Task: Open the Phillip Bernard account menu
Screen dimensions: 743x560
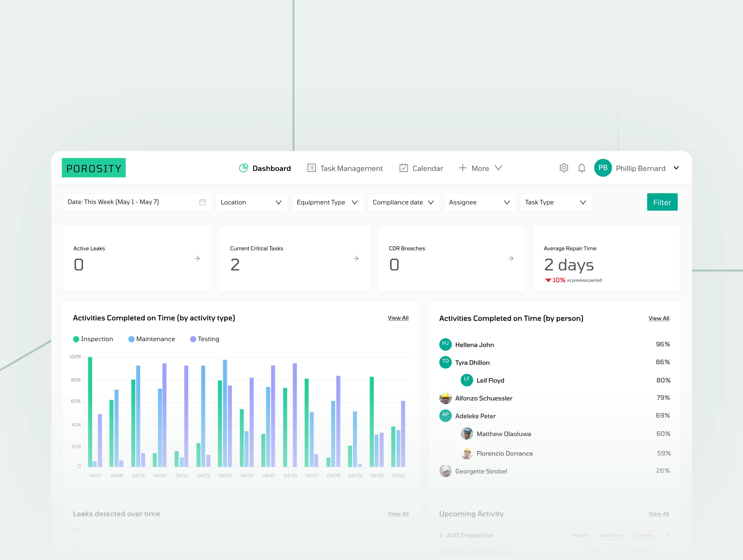Action: 641,168
